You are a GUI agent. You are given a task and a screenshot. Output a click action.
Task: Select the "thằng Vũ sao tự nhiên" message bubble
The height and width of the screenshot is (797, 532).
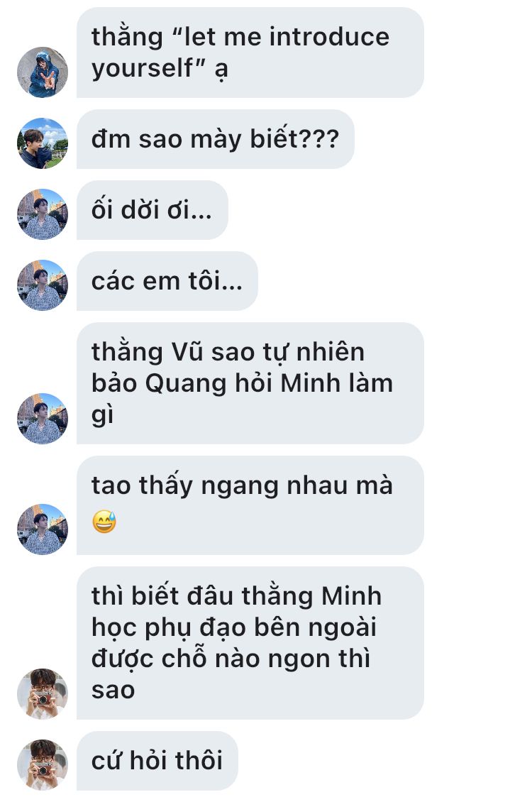point(250,383)
